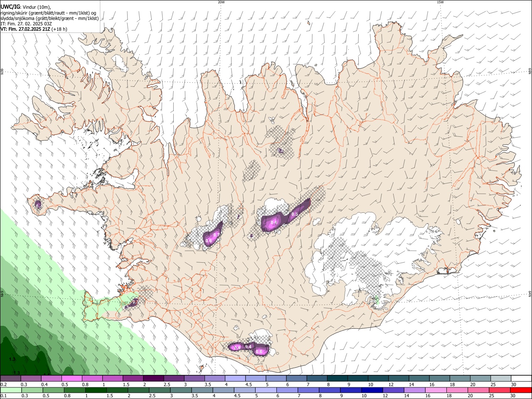
Task: Pick the bright red bottom-row swatch above 30
Action: pos(521,390)
